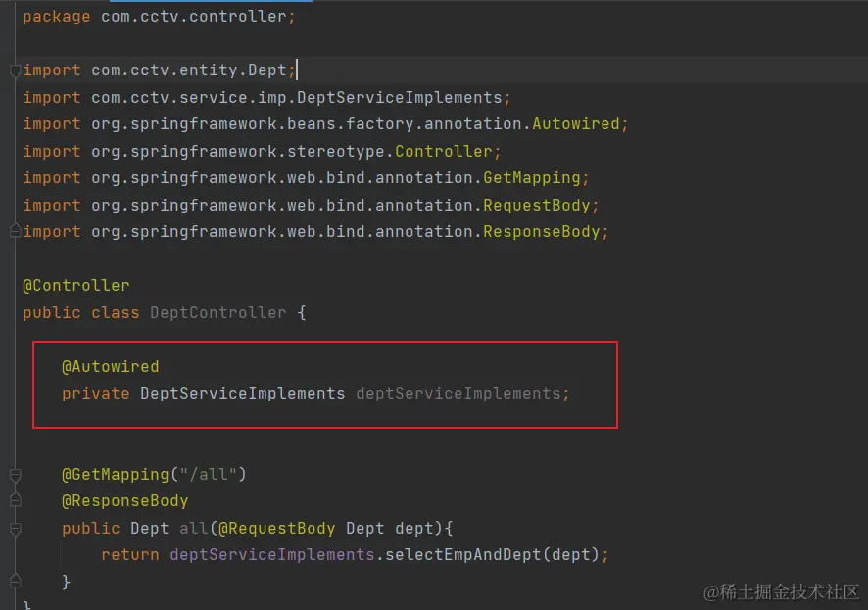Click the fold end marker at method closing brace
Screen dimensions: 868x610
tap(16, 582)
